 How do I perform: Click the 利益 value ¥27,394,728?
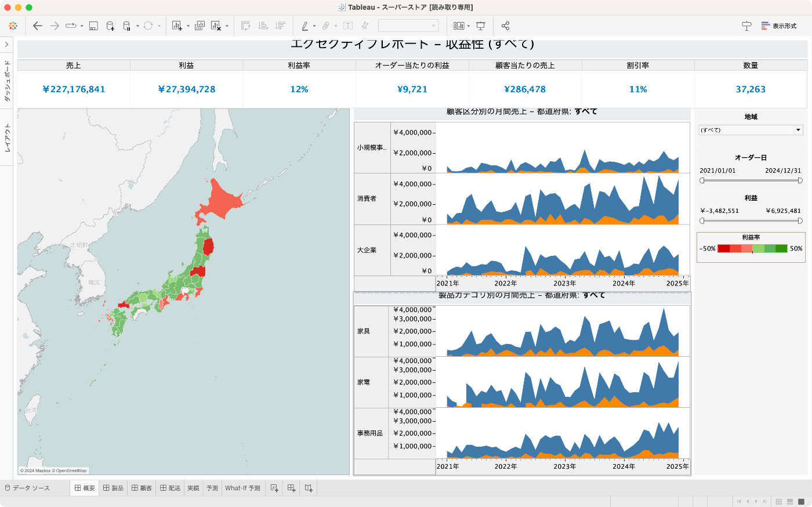pos(187,89)
